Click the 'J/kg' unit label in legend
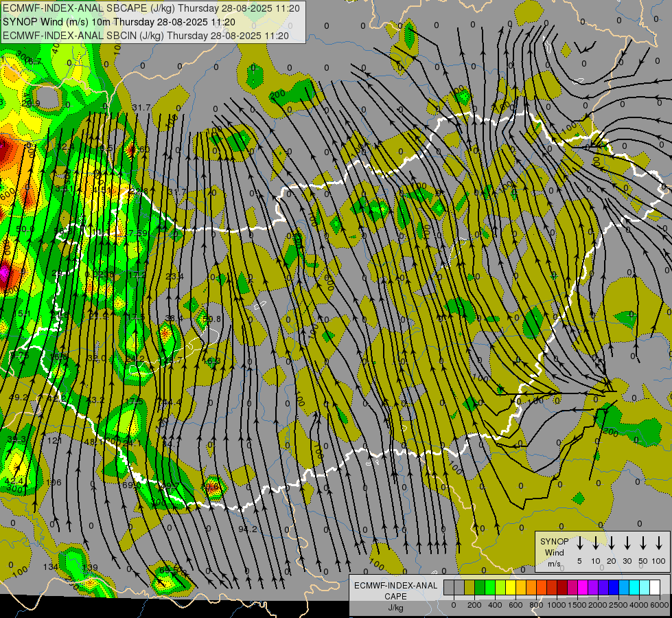 tap(395, 608)
